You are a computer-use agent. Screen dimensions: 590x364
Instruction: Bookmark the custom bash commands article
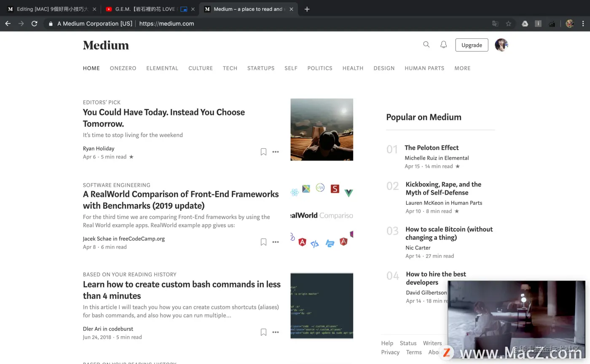(x=263, y=332)
